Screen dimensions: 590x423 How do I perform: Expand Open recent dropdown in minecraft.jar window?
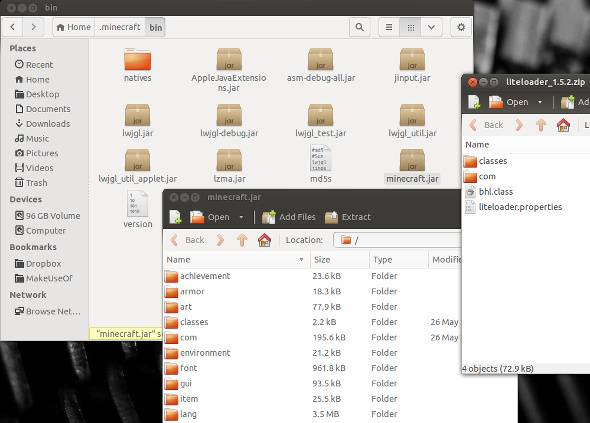pos(241,217)
